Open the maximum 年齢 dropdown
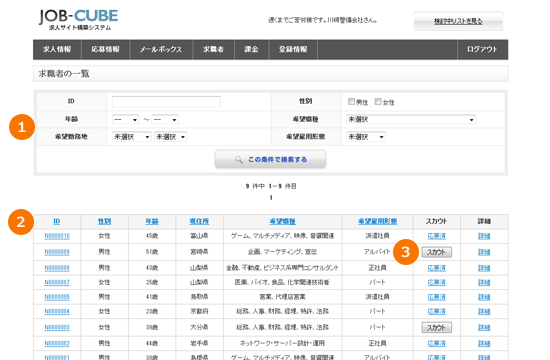 (x=165, y=120)
